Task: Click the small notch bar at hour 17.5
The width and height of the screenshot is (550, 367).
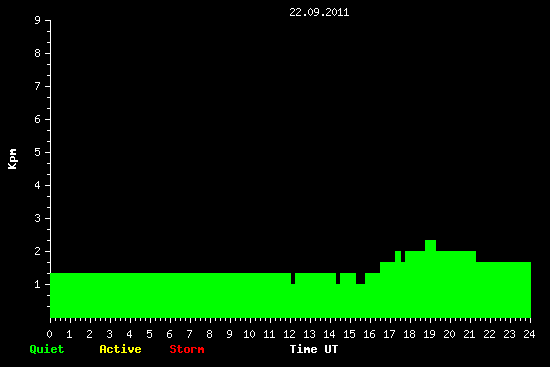Action: 403,256
